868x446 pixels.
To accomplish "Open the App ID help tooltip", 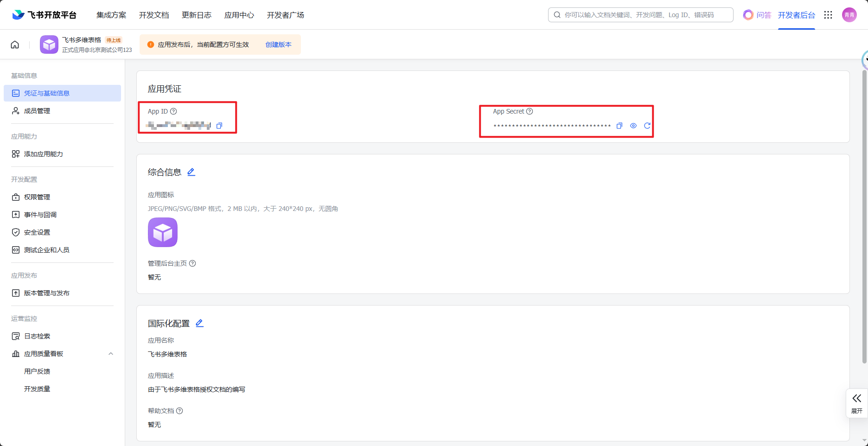I will pos(173,111).
